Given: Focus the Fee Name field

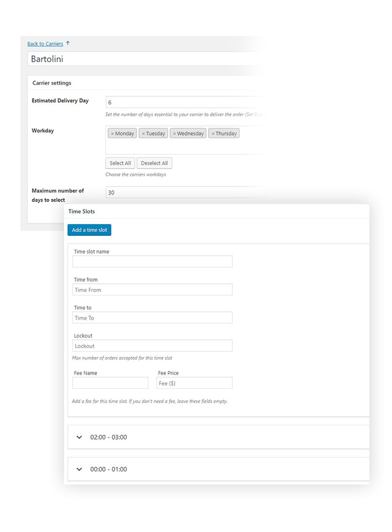Looking at the screenshot, I should coord(110,383).
